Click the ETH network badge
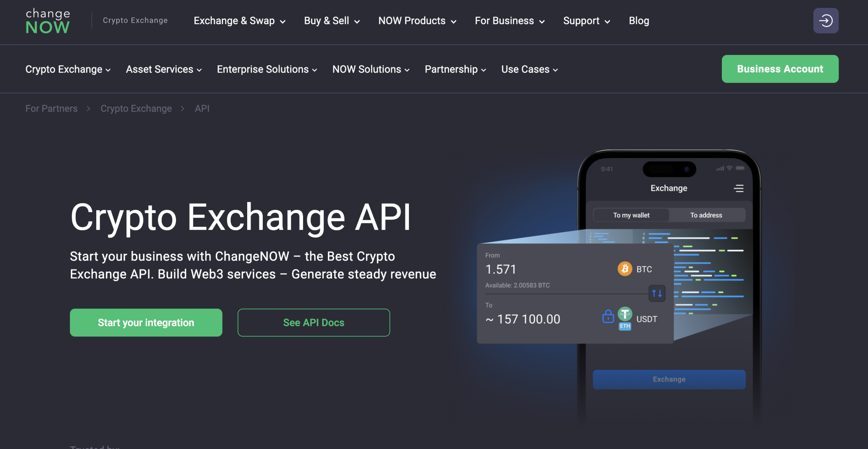 coord(625,326)
